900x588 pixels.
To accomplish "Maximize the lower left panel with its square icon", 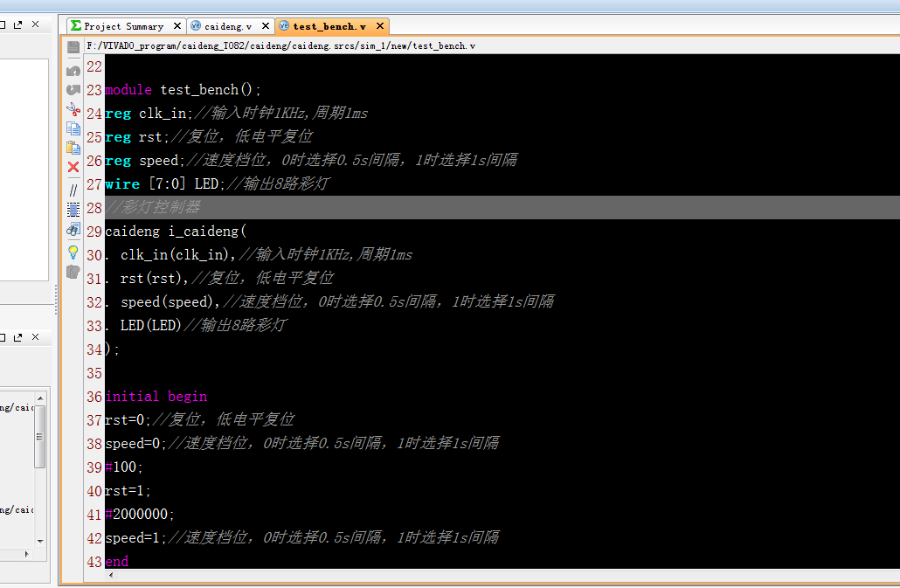I will point(2,337).
